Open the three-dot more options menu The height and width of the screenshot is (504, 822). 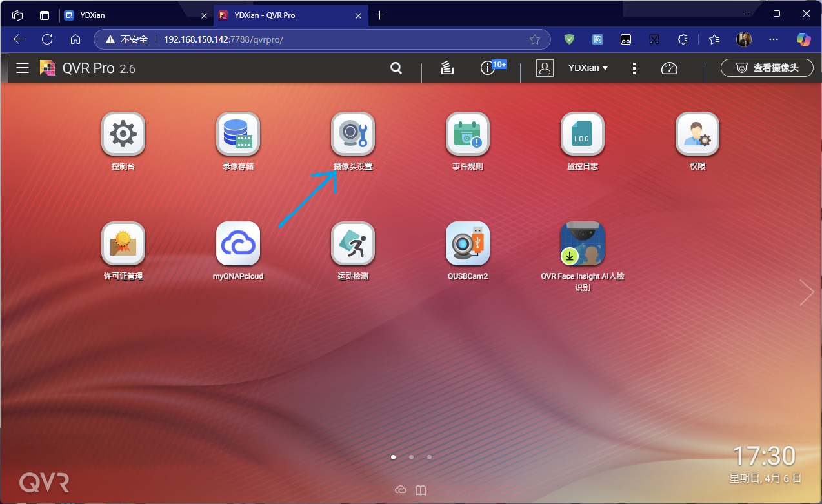[634, 68]
